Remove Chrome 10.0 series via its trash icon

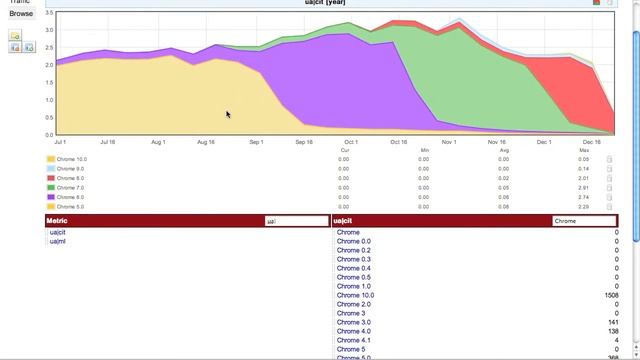coord(609,159)
